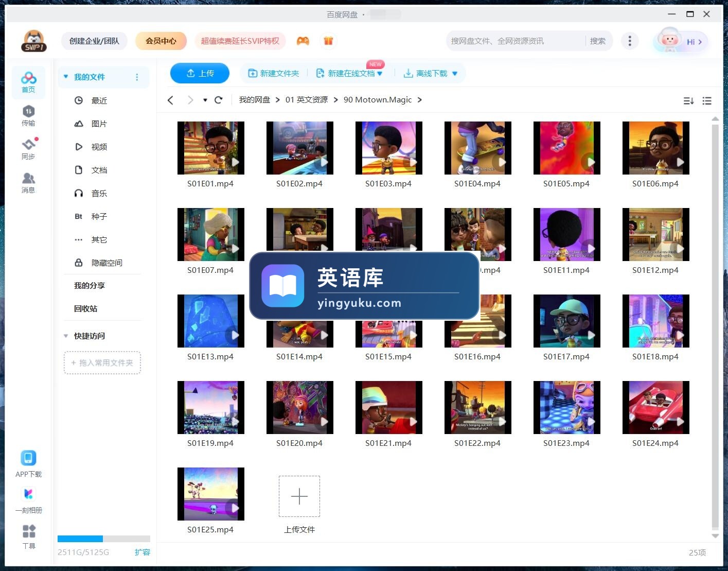Expand arrow after 01 英文资源 breadcrumb
Viewport: 728px width, 571px height.
pos(335,100)
